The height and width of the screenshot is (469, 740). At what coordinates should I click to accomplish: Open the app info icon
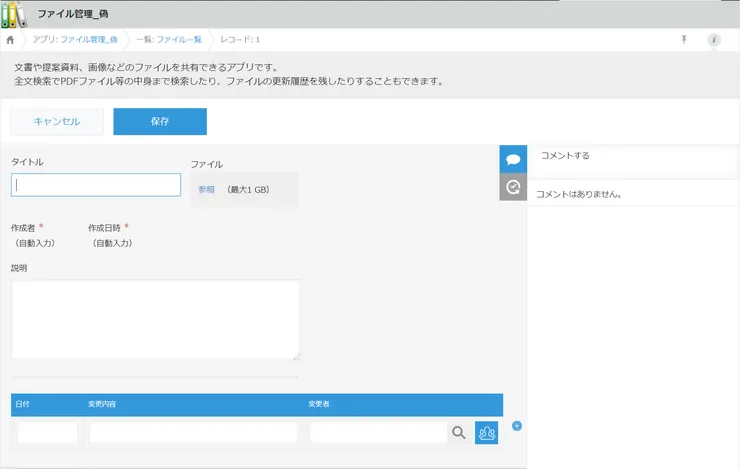[x=713, y=39]
